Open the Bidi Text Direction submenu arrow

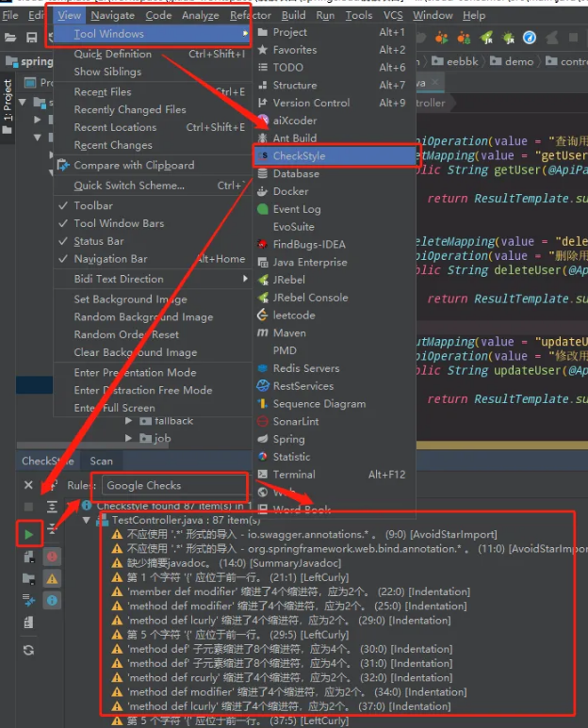[x=245, y=279]
